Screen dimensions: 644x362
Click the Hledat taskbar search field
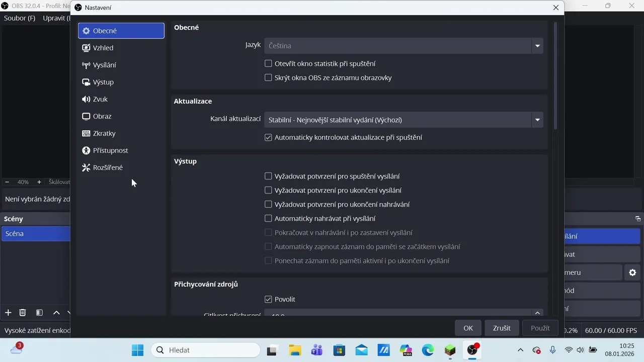click(x=205, y=350)
